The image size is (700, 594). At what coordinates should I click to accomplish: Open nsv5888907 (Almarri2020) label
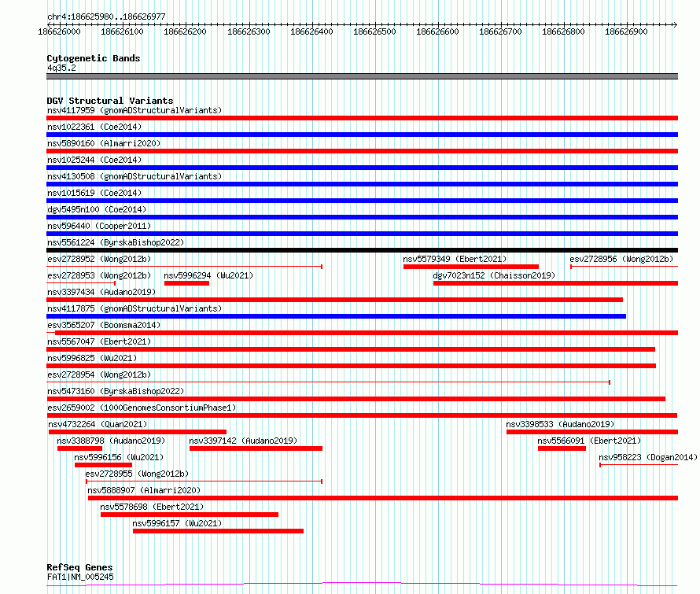pos(144,490)
